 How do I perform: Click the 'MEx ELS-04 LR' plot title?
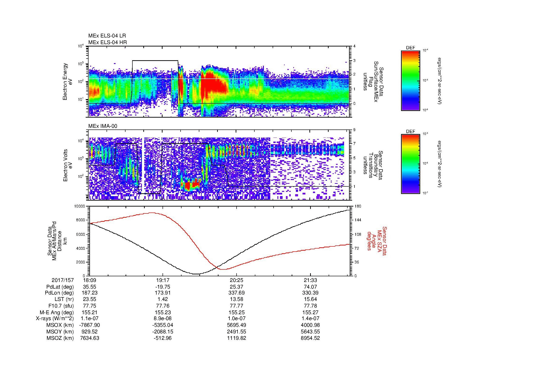pyautogui.click(x=107, y=36)
